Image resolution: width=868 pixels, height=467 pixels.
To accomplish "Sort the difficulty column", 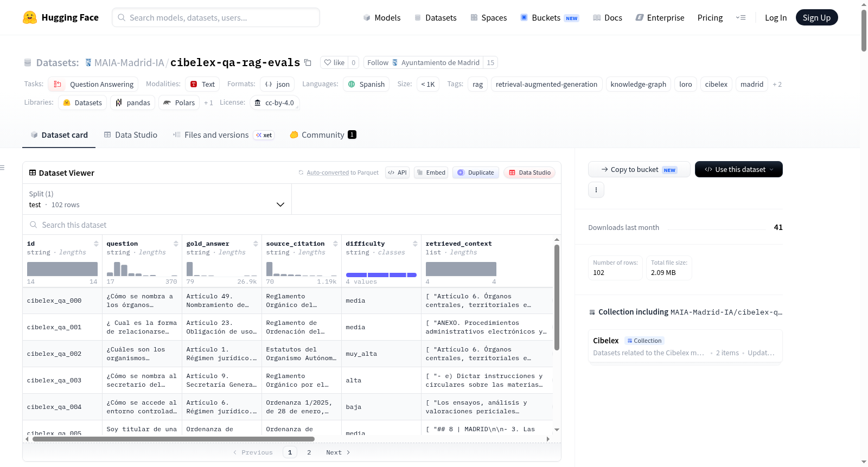I will [415, 244].
